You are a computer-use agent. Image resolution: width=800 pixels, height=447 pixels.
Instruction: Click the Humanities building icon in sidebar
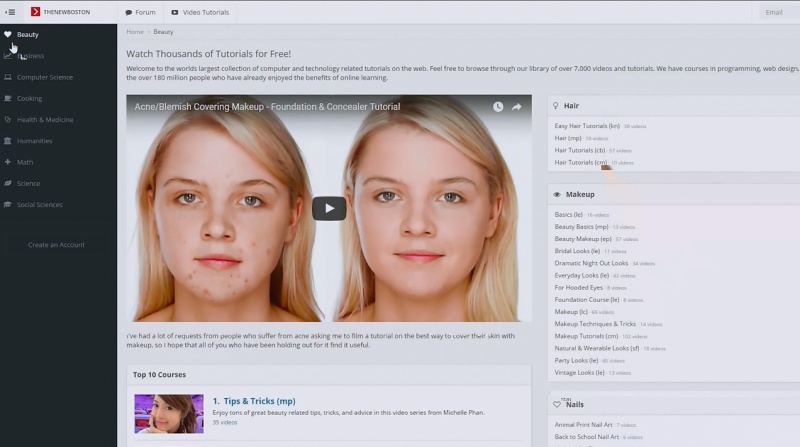point(8,141)
